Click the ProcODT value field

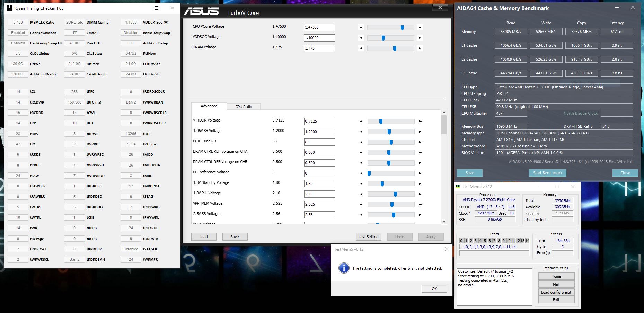(74, 43)
